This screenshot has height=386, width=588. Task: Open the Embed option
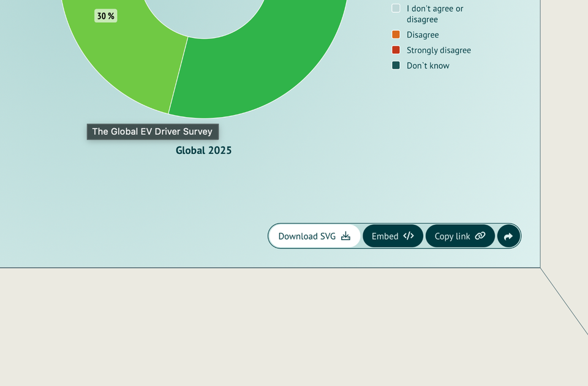(393, 237)
